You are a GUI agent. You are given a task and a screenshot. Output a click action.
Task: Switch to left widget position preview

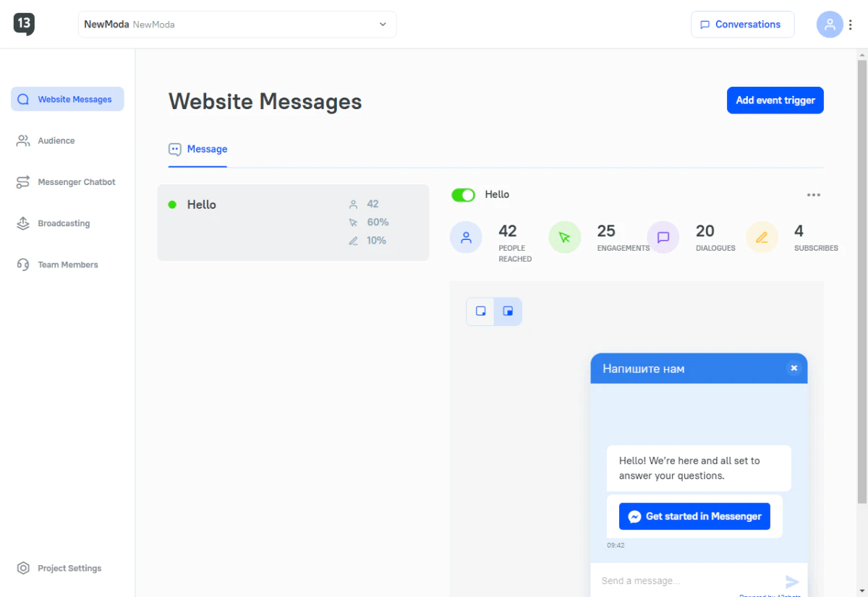tap(480, 312)
